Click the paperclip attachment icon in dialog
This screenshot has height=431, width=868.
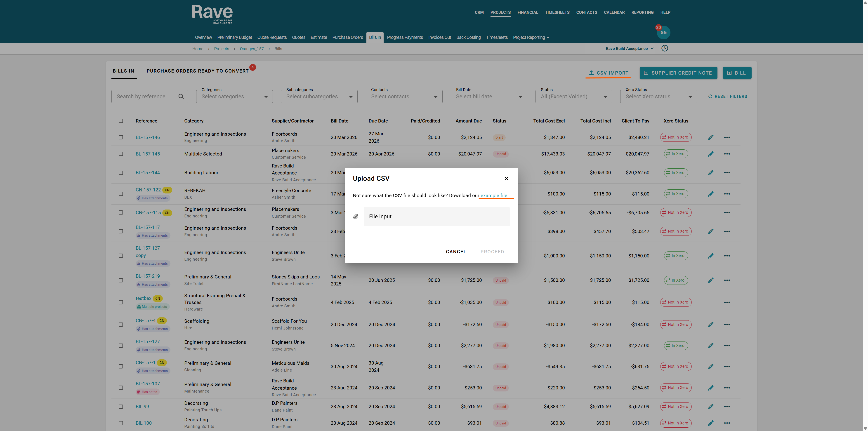[x=356, y=217]
